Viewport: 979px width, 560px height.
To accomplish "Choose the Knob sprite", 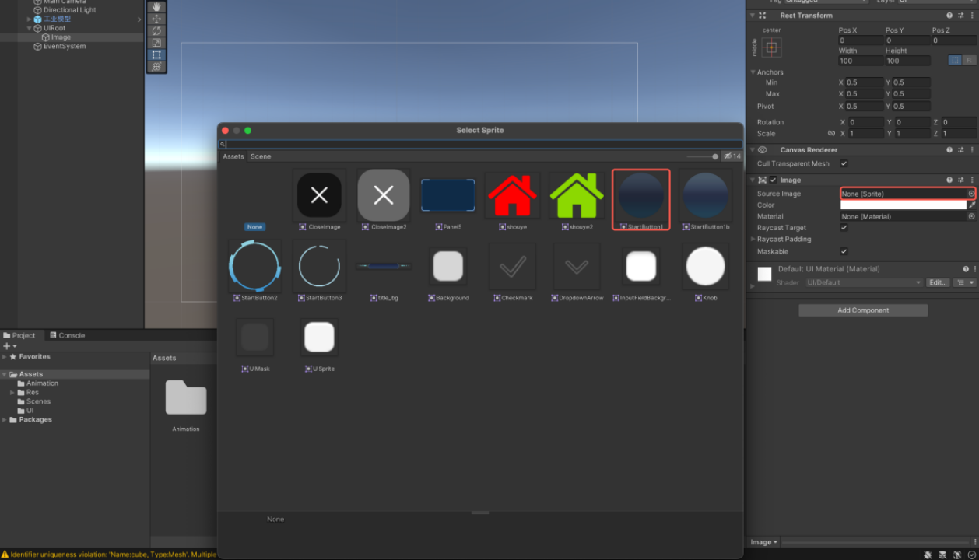I will tap(706, 272).
